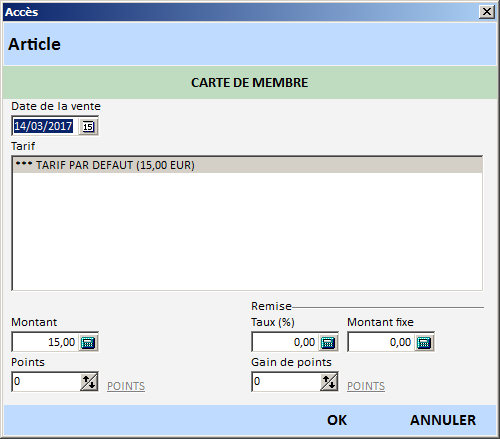Click inside the Montant amount field
Screen dimensions: 500x439
pos(46,342)
